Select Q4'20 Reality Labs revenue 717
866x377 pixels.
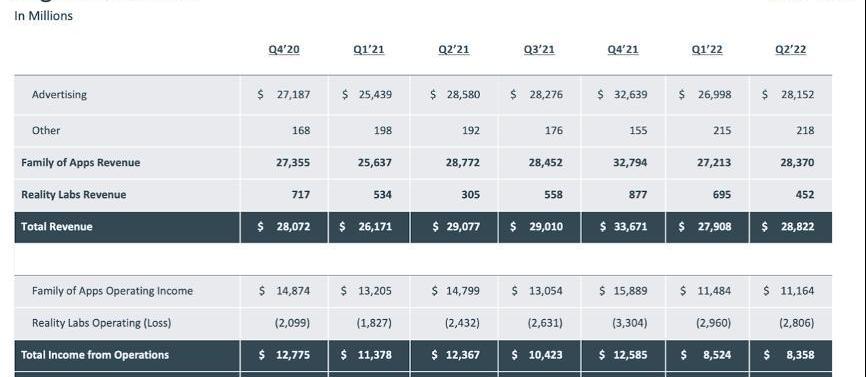pos(301,194)
